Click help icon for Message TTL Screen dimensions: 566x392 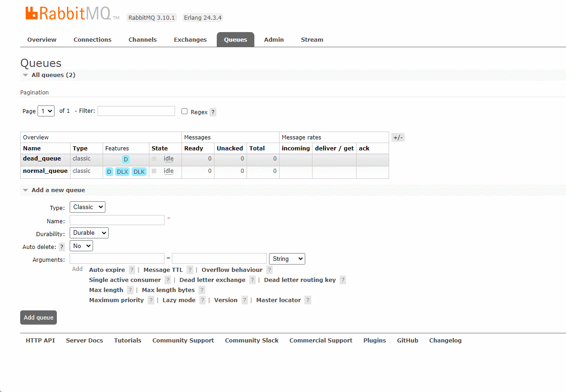point(190,270)
